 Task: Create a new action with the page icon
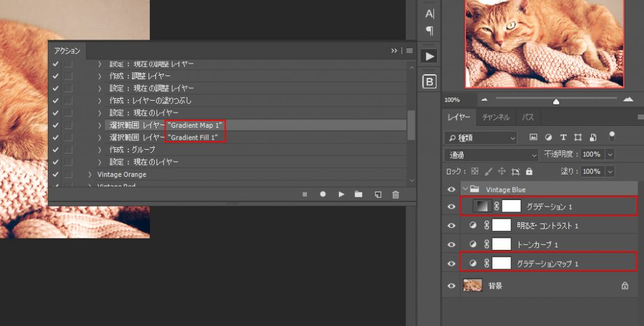[x=378, y=194]
